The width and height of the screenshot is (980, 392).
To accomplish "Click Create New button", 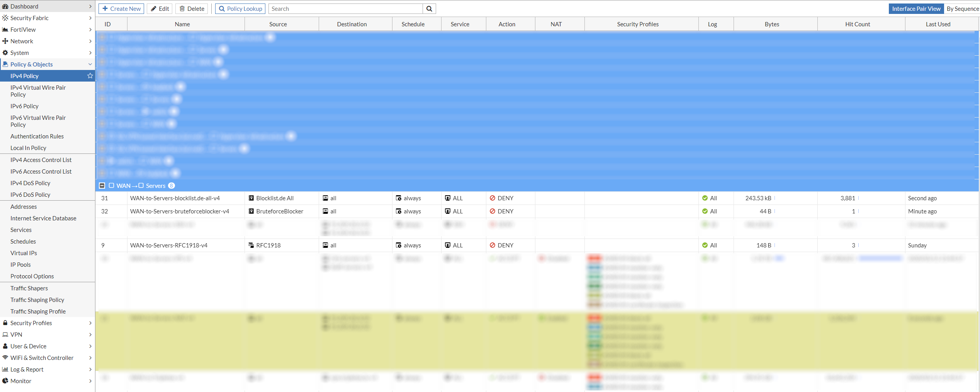I will pyautogui.click(x=121, y=9).
